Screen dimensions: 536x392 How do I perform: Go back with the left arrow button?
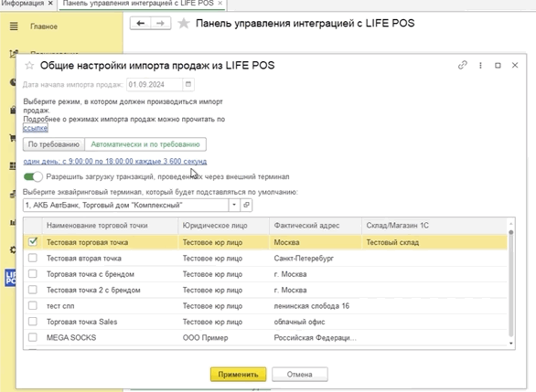click(x=141, y=23)
